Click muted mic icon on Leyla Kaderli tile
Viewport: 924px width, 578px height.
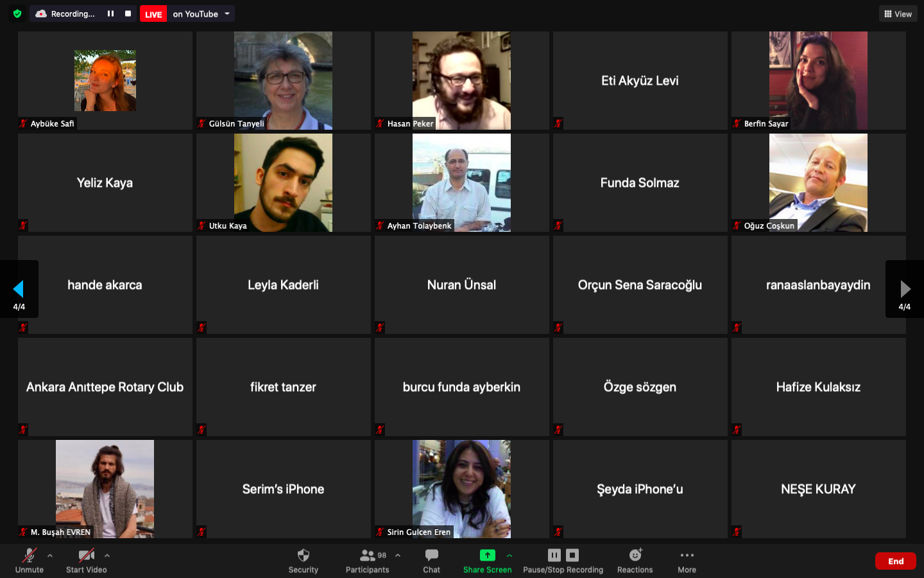coord(201,328)
